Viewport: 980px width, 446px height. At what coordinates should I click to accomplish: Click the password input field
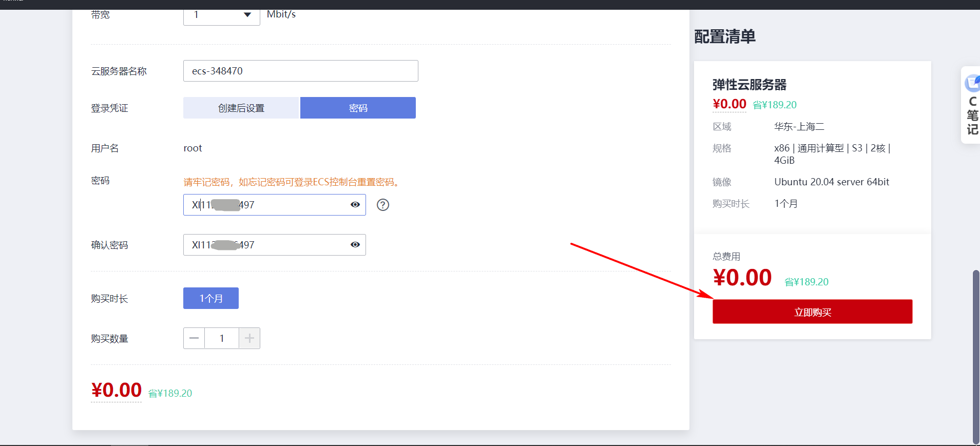pyautogui.click(x=275, y=205)
